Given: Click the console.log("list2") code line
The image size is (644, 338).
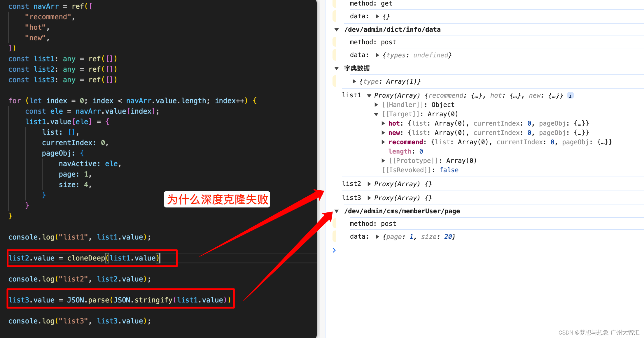Looking at the screenshot, I should [80, 279].
